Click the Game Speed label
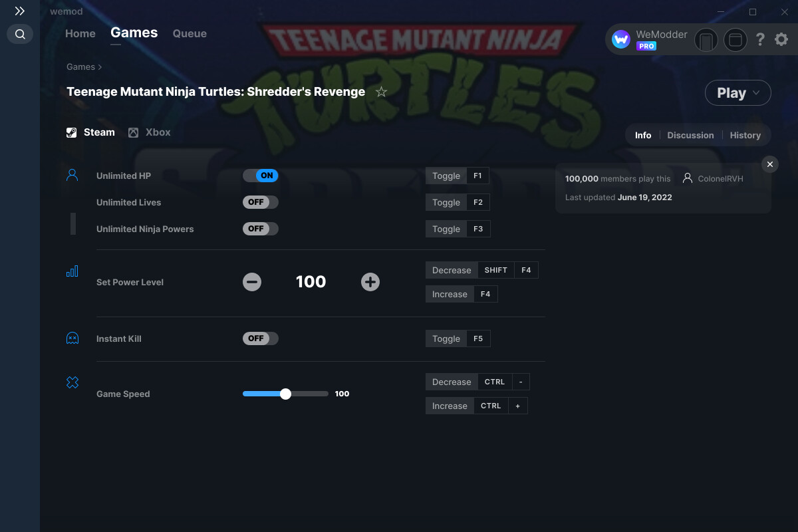The image size is (798, 532). pyautogui.click(x=123, y=394)
